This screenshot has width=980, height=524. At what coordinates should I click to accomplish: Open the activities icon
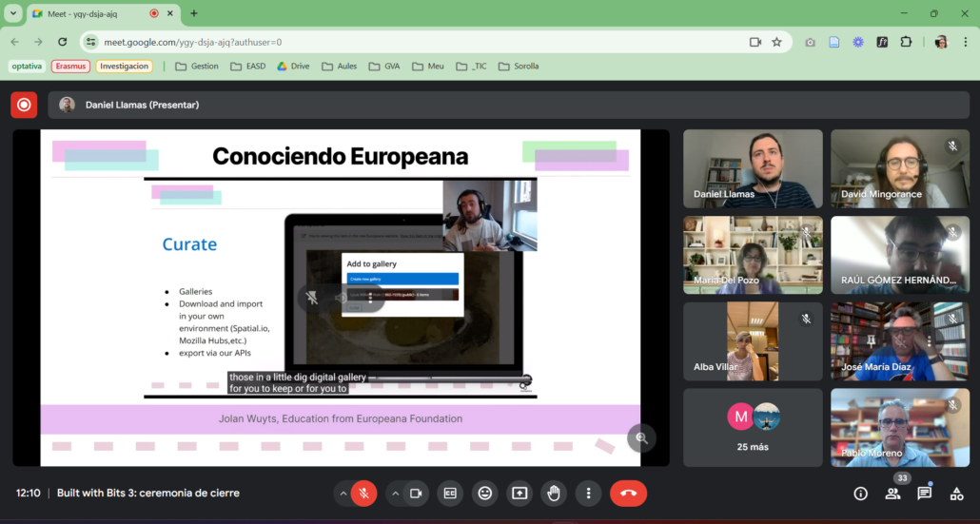(x=956, y=494)
